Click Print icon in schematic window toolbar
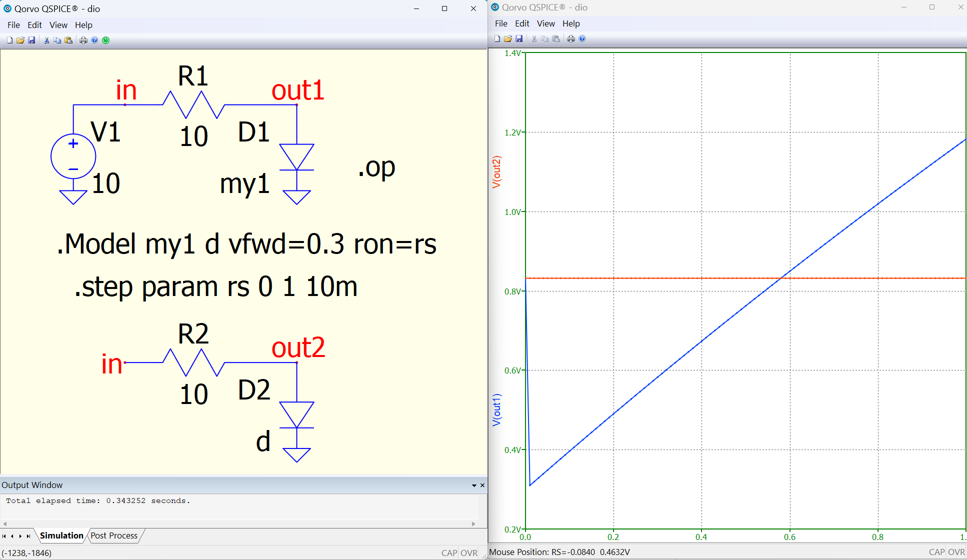Viewport: 967px width, 560px height. 83,40
